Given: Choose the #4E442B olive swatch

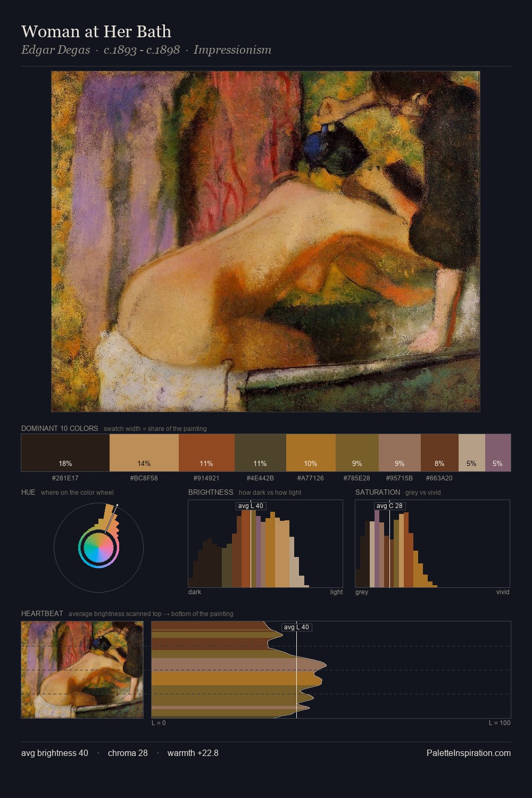Looking at the screenshot, I should 260,453.
